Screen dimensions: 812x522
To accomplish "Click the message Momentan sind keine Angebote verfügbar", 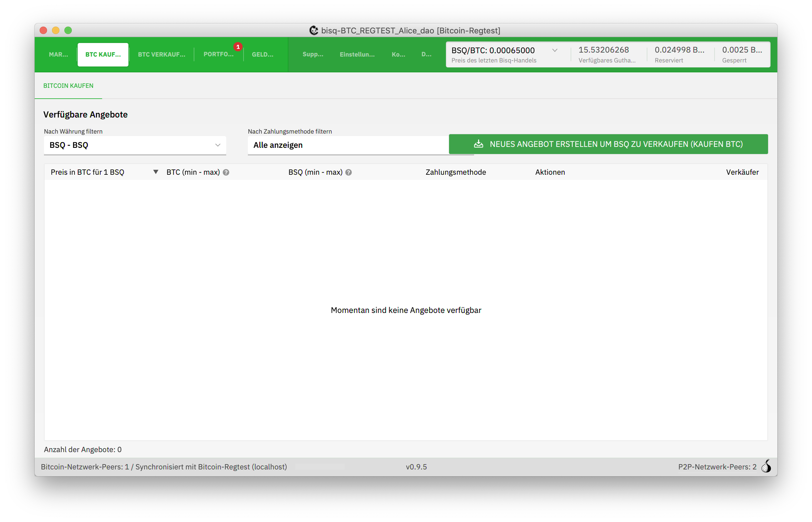I will [406, 310].
